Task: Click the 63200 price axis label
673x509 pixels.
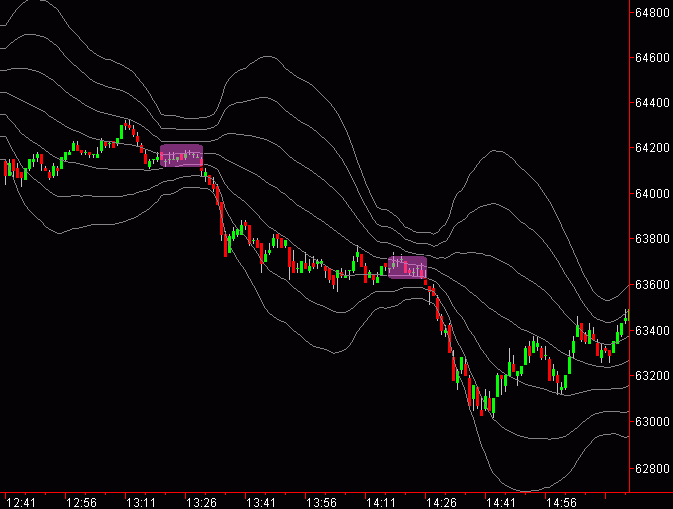Action: tap(652, 376)
